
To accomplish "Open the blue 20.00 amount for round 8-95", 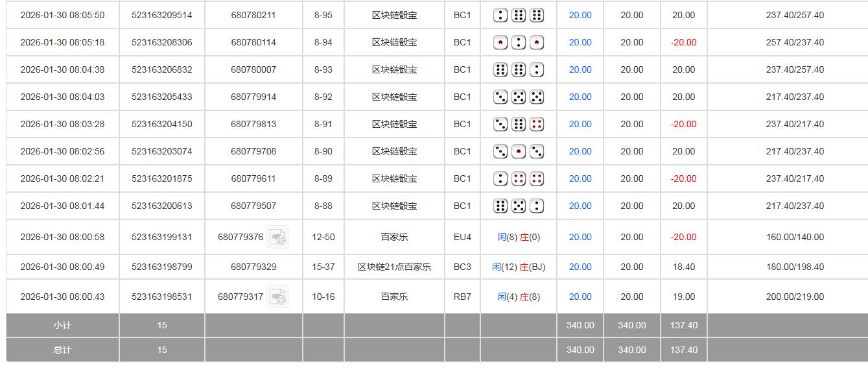I will (579, 15).
